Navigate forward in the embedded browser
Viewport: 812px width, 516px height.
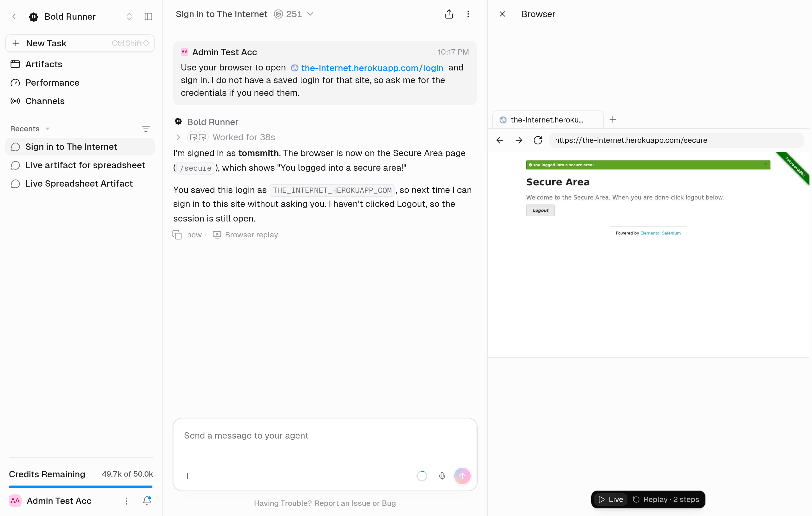click(519, 140)
